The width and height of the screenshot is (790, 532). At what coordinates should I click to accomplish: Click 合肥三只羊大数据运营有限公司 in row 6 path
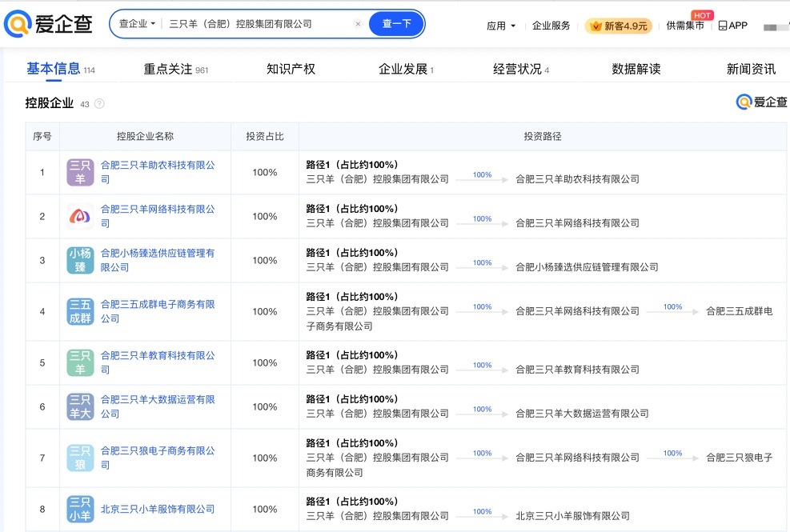point(582,414)
